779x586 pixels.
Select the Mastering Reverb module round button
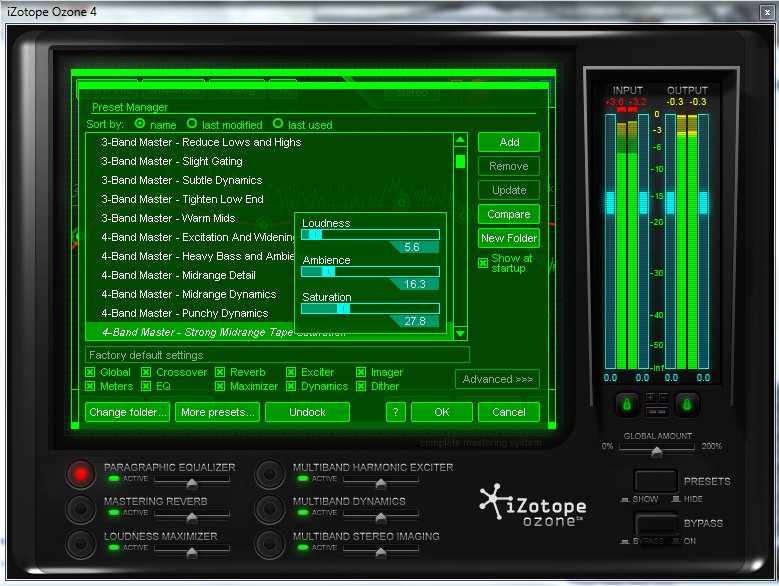pyautogui.click(x=80, y=509)
